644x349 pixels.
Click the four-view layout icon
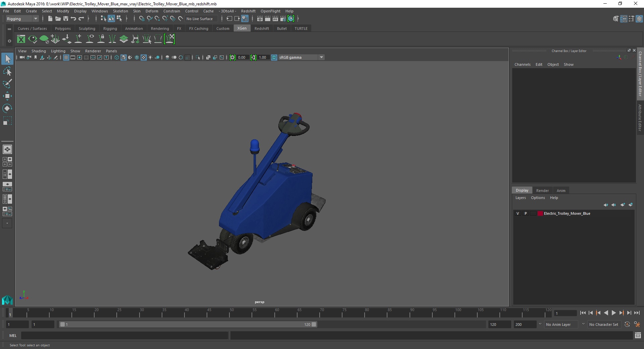[7, 162]
